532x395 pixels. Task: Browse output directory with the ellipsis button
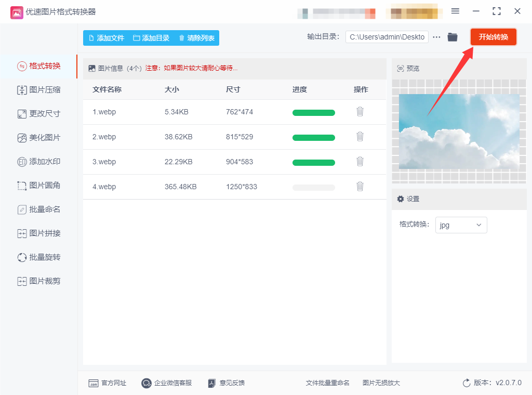pyautogui.click(x=436, y=37)
